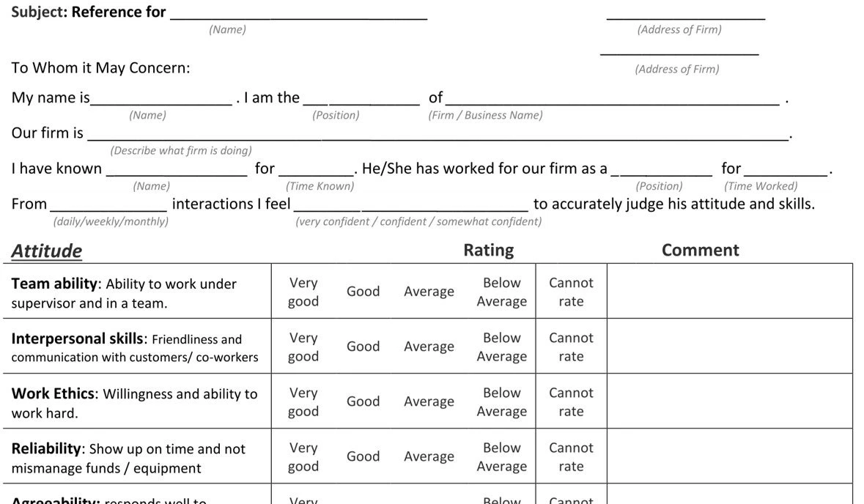The height and width of the screenshot is (504, 864).
Task: Click the Comment cell for Reliability
Action: [730, 456]
